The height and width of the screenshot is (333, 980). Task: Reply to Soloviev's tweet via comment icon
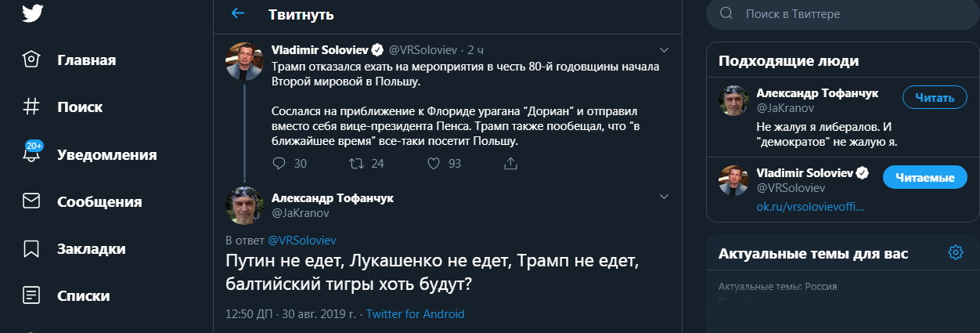[x=279, y=163]
